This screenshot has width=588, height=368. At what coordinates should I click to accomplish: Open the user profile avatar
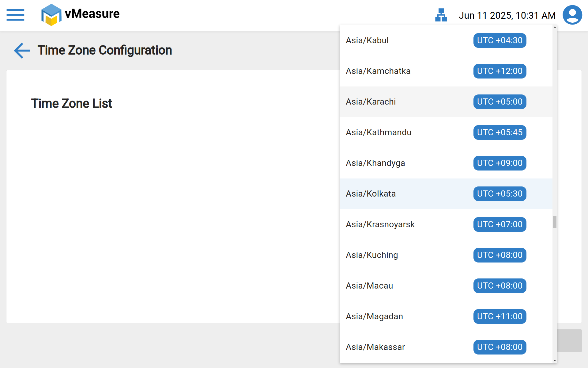tap(572, 15)
